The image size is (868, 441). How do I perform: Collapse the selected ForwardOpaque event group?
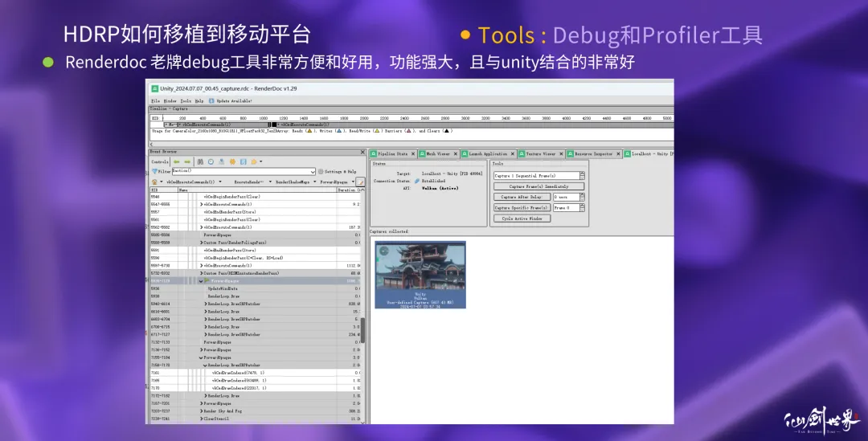[x=201, y=281]
